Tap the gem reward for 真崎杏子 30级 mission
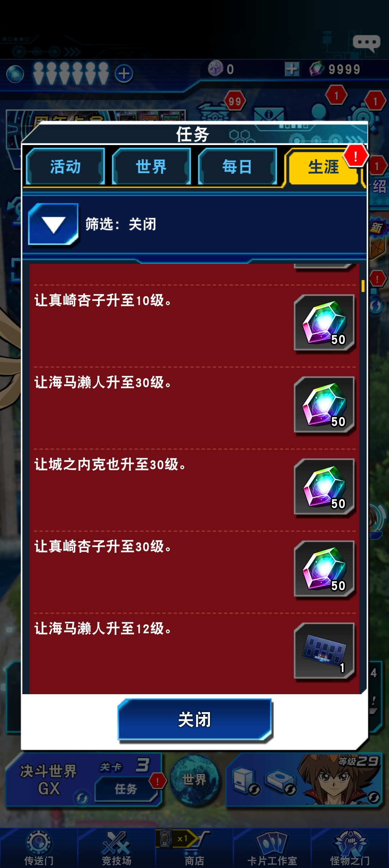The image size is (389, 868). click(x=325, y=570)
